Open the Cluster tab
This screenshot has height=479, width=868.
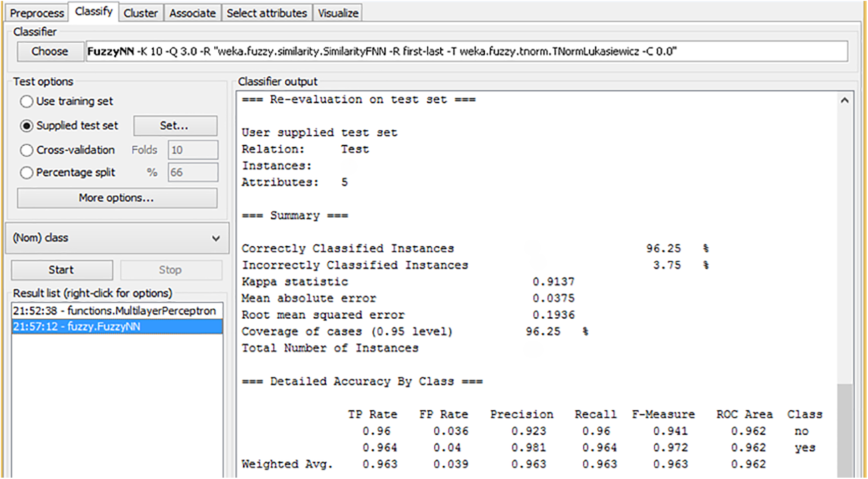[140, 13]
